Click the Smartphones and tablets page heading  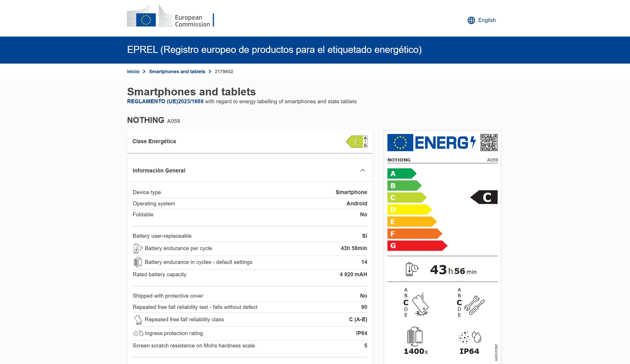pos(191,92)
